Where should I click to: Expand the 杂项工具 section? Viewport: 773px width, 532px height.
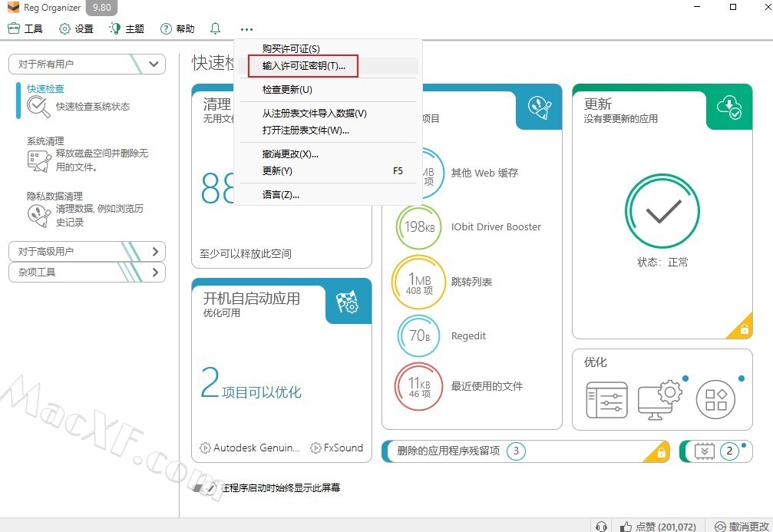point(87,273)
